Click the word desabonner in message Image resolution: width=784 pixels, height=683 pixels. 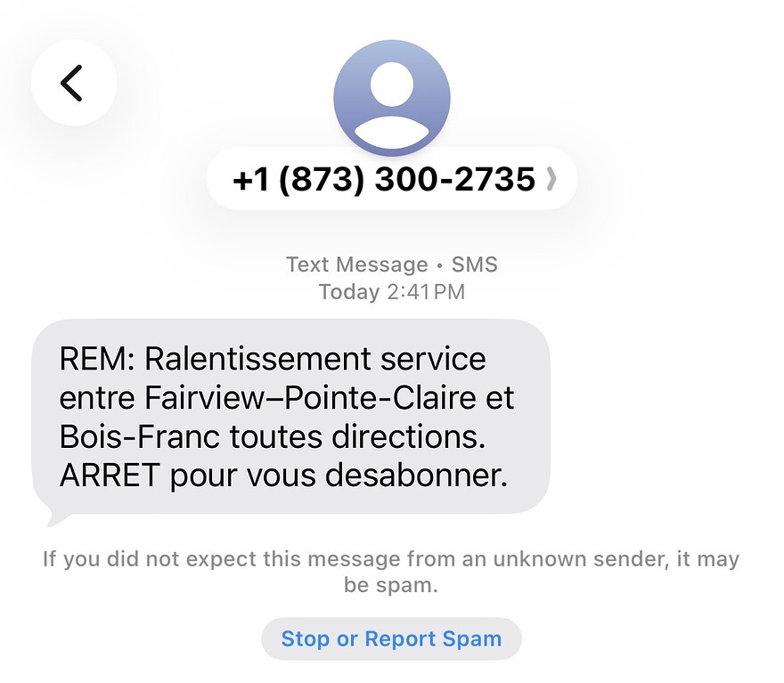(x=416, y=475)
